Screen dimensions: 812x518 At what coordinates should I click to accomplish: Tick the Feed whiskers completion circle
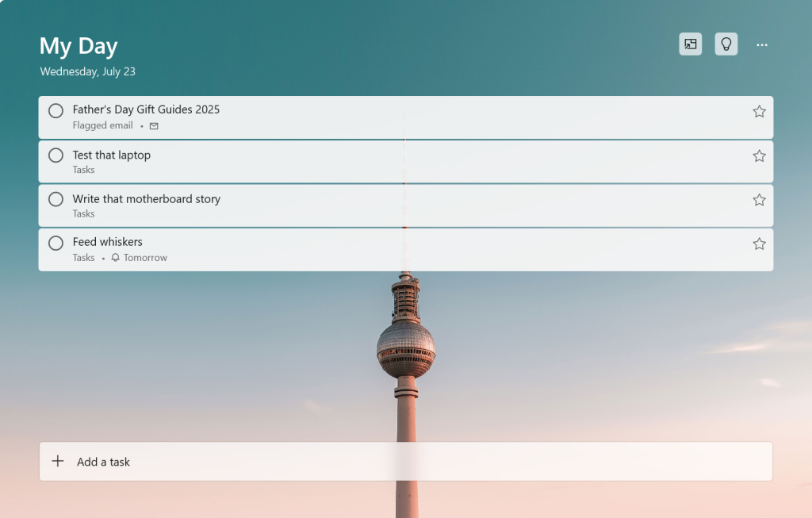[56, 243]
